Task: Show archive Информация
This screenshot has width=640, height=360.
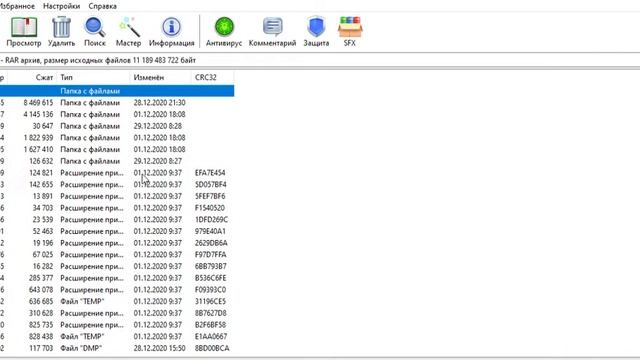Action: (171, 31)
